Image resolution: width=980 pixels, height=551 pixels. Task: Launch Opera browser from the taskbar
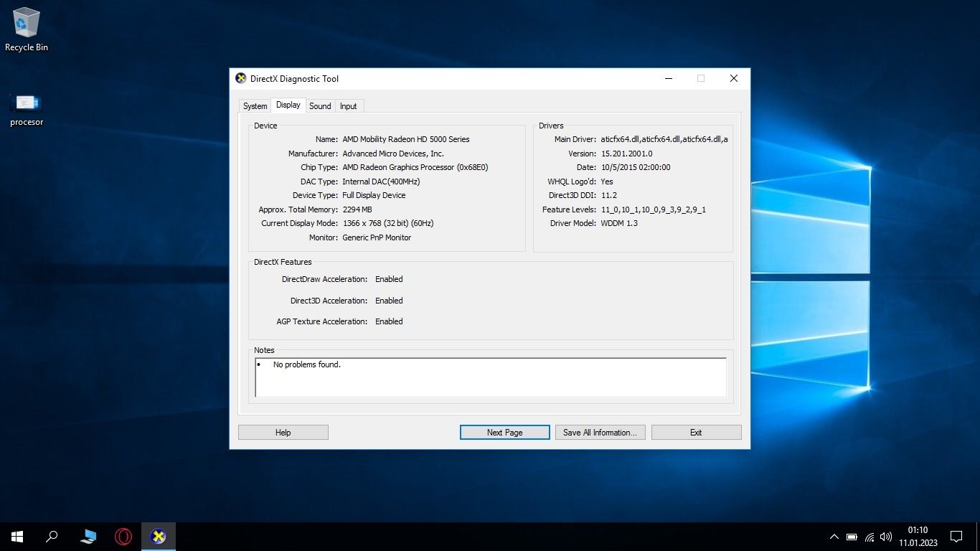pos(123,536)
